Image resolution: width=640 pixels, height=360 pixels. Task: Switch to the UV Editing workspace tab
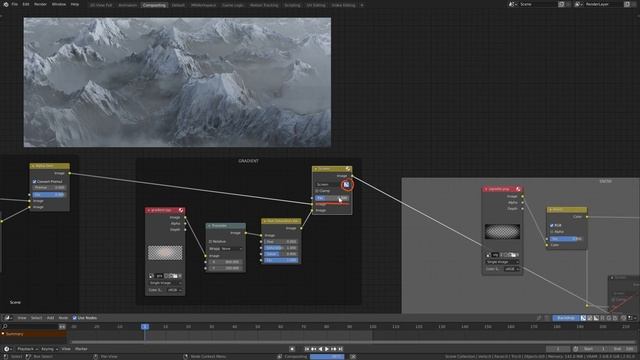coord(316,5)
